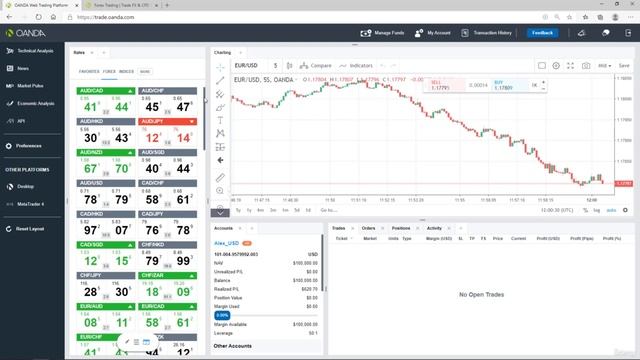
Task: Click the logout icon in header
Action: click(x=628, y=33)
